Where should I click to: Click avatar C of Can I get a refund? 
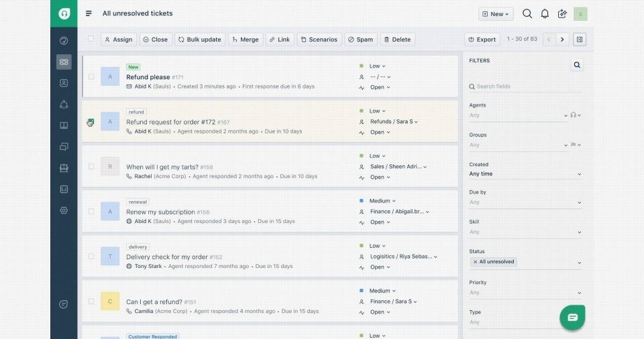pos(110,301)
